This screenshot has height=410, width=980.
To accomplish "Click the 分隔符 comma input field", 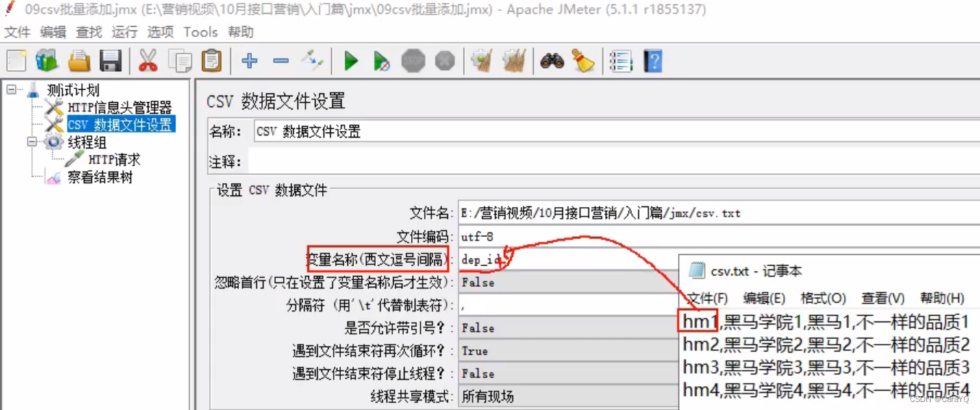I will click(568, 306).
